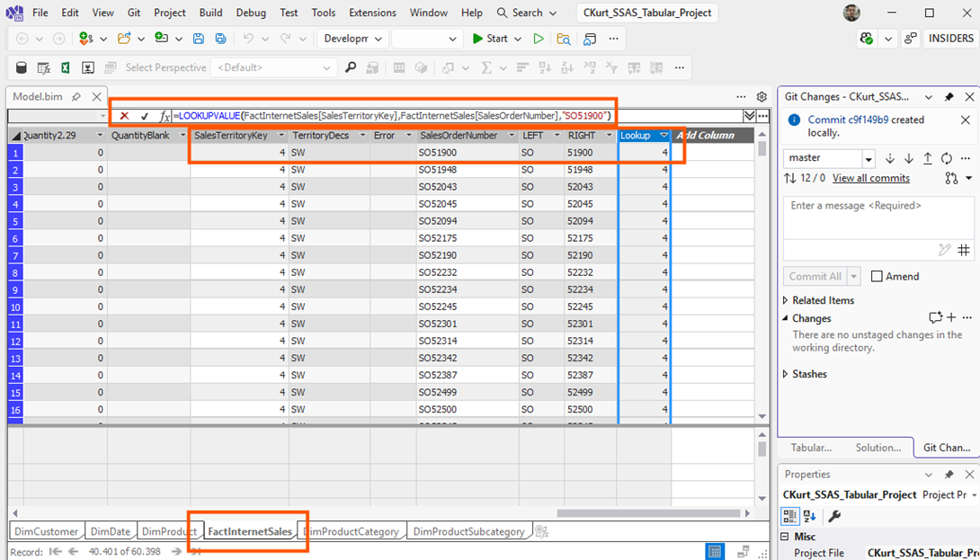Screen dimensions: 980x560
Task: Open the Development configuration dropdown
Action: (x=353, y=39)
